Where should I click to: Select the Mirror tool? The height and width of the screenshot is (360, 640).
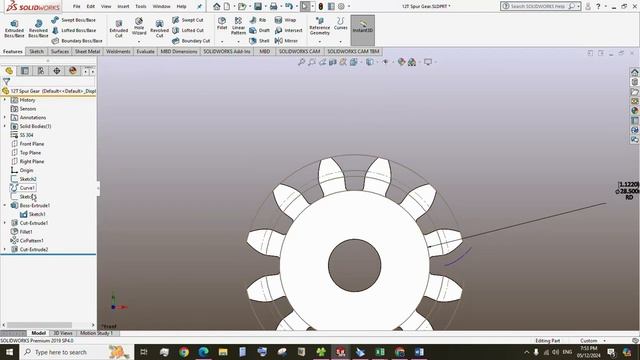pos(286,41)
